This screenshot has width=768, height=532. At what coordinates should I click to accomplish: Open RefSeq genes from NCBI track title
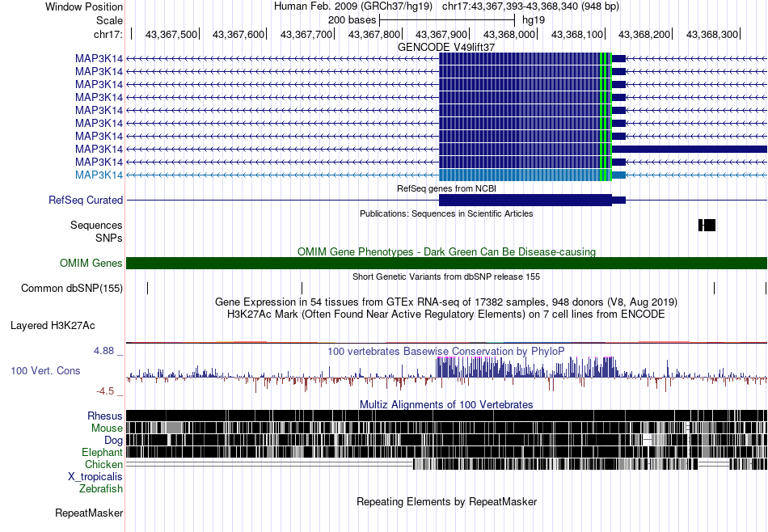(447, 188)
